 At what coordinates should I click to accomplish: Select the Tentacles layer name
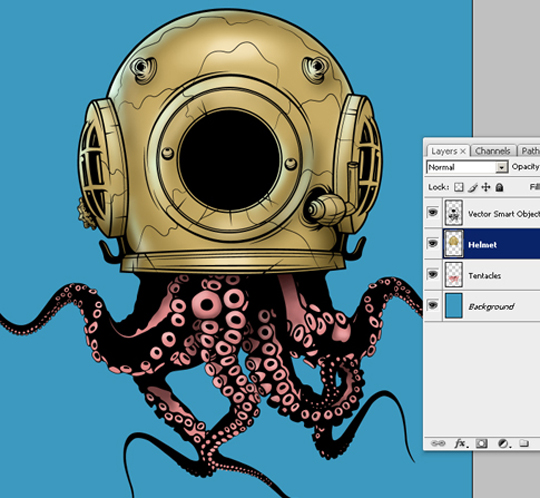point(485,276)
